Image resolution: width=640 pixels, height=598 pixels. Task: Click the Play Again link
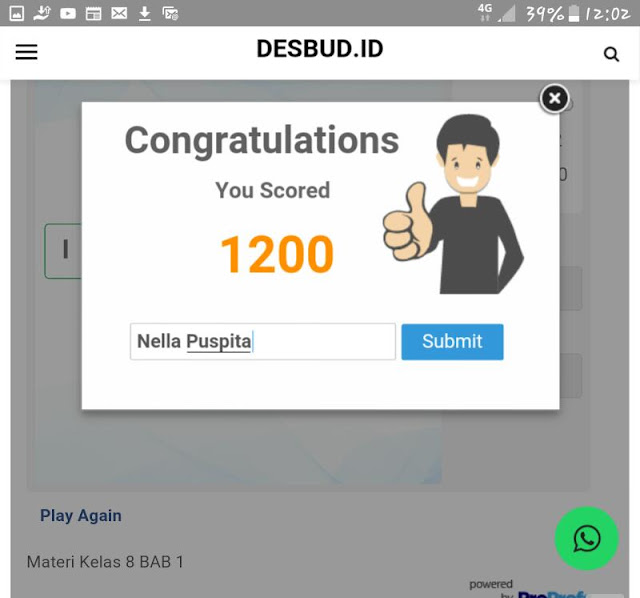point(81,516)
